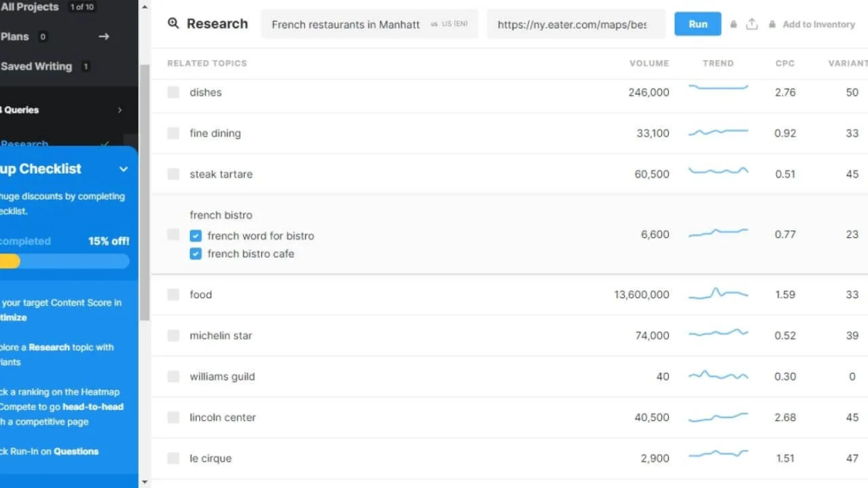Check the french bistro group checkbox
Screen dimensions: 868x488
(173, 235)
